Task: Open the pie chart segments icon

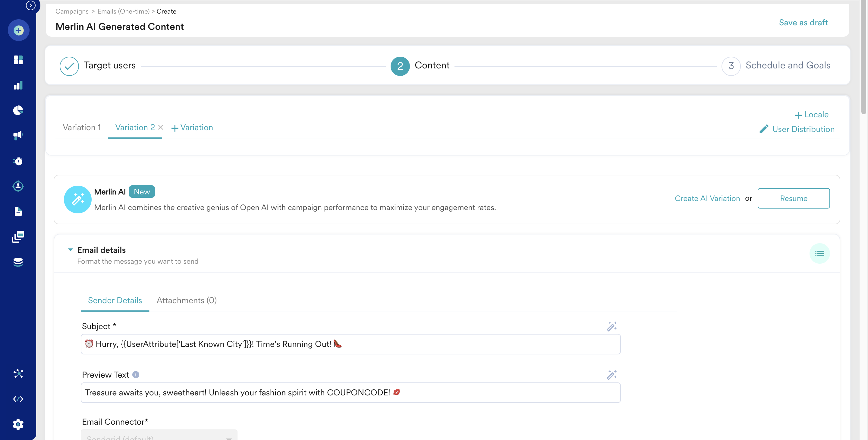Action: click(x=18, y=110)
